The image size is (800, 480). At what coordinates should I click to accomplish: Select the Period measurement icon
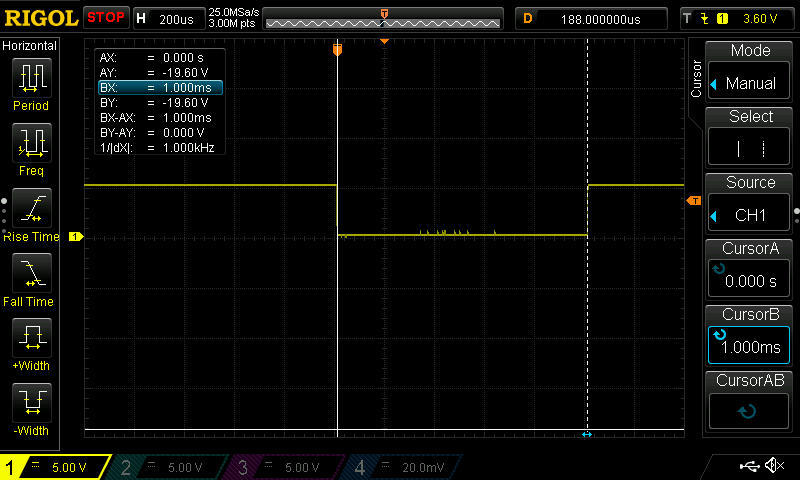click(32, 78)
